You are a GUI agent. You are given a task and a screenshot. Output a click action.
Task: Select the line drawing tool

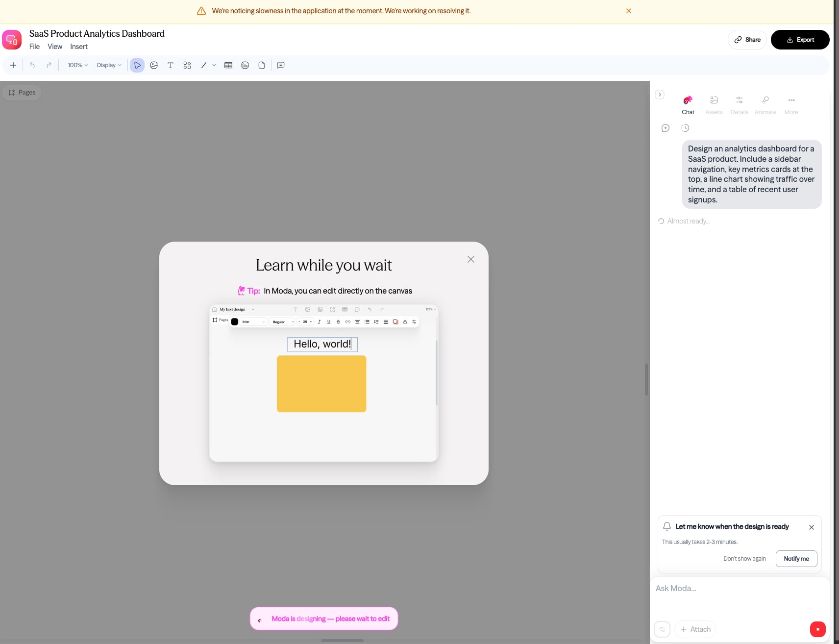click(204, 65)
